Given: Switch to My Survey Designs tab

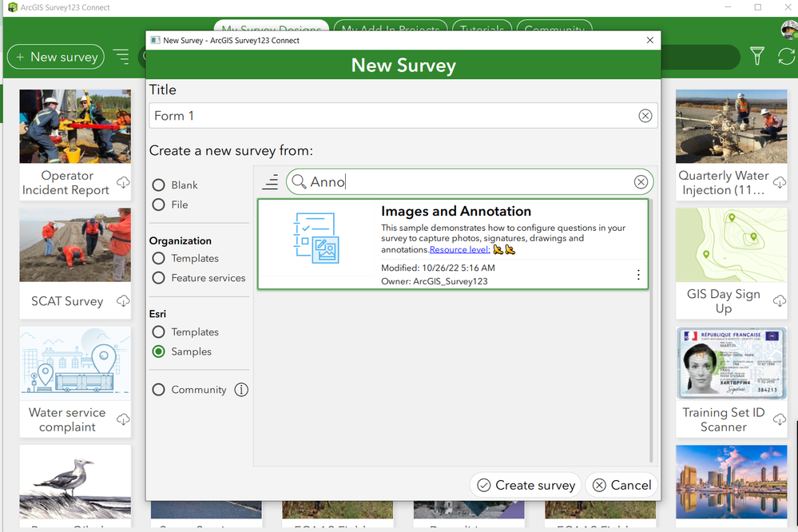Looking at the screenshot, I should (272, 27).
